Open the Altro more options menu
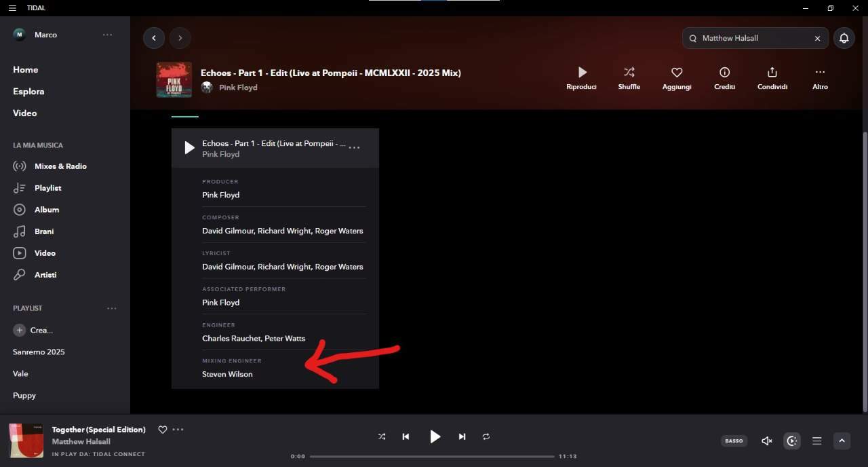Viewport: 868px width, 467px height. click(820, 72)
